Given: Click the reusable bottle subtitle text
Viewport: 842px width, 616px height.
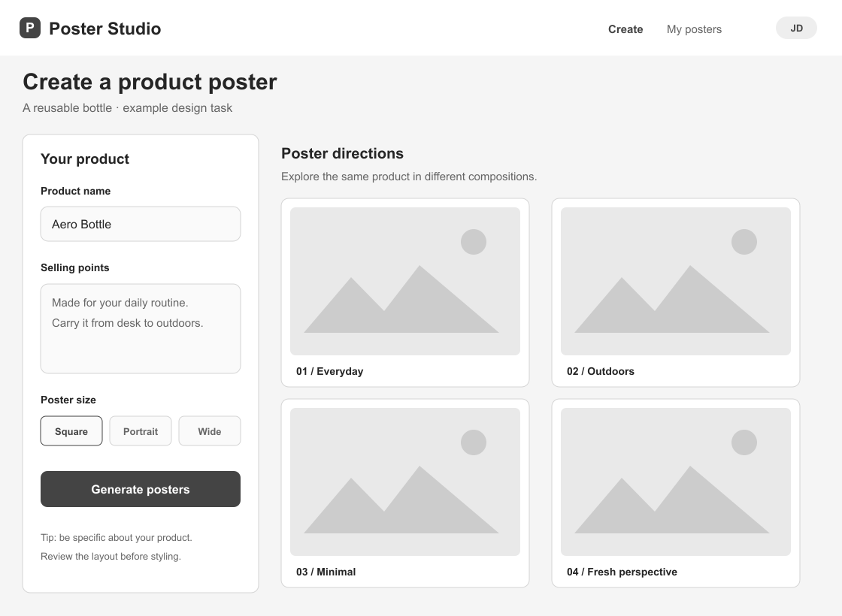Looking at the screenshot, I should point(127,108).
